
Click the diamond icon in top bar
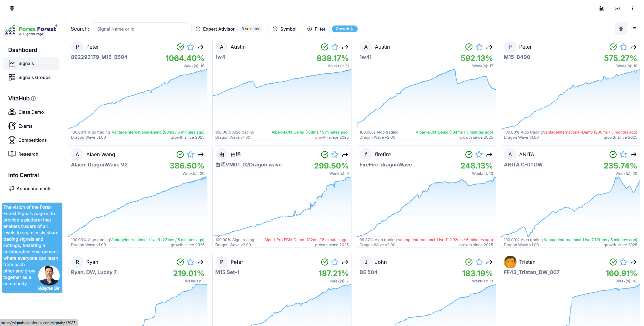pyautogui.click(x=12, y=8)
